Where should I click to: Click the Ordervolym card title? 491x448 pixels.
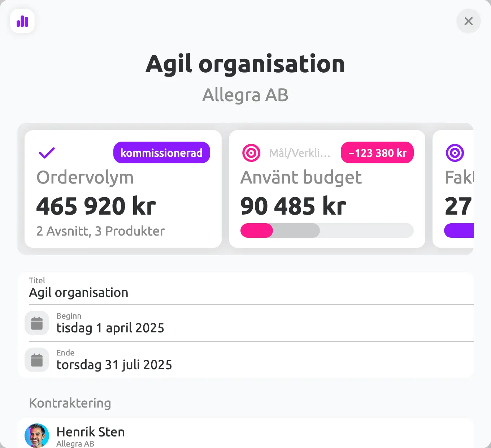[x=85, y=177]
